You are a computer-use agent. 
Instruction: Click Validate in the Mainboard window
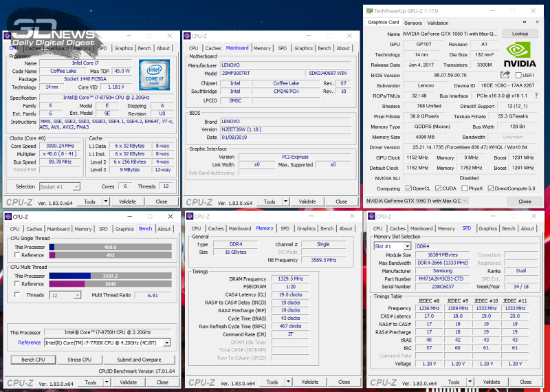click(307, 202)
